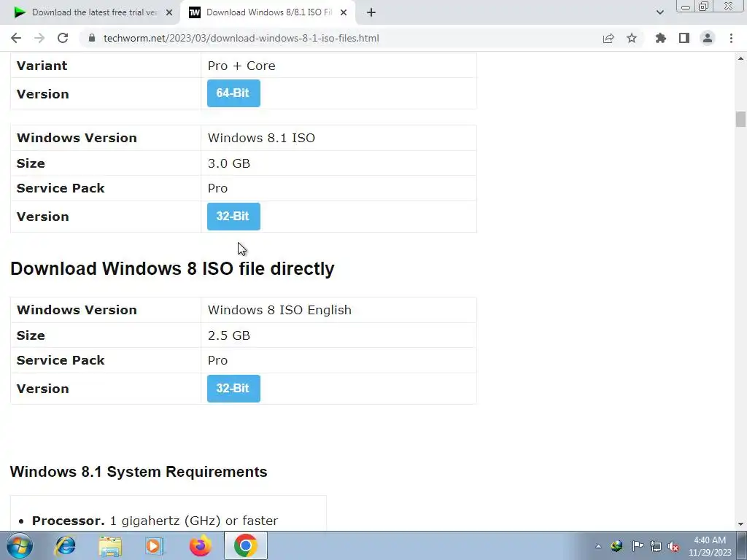Close the 'Download Windows 8/8.1 ISO' tab
747x560 pixels.
(x=344, y=12)
